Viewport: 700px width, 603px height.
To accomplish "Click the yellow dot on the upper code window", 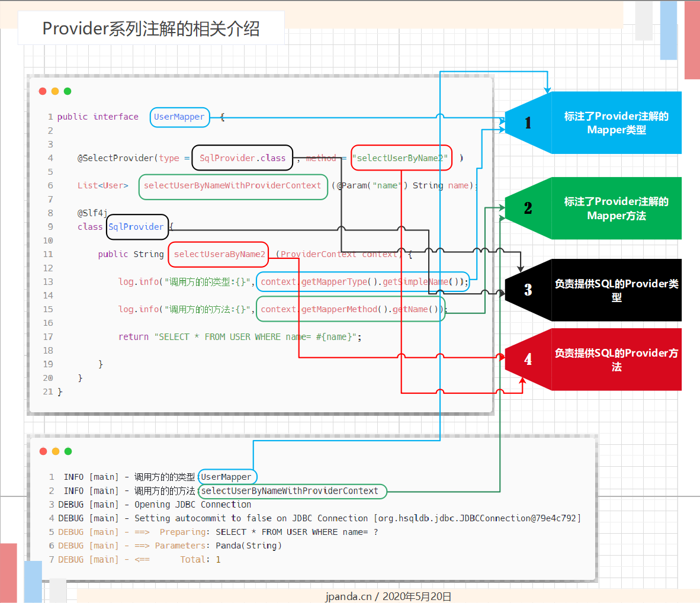I will (x=54, y=91).
